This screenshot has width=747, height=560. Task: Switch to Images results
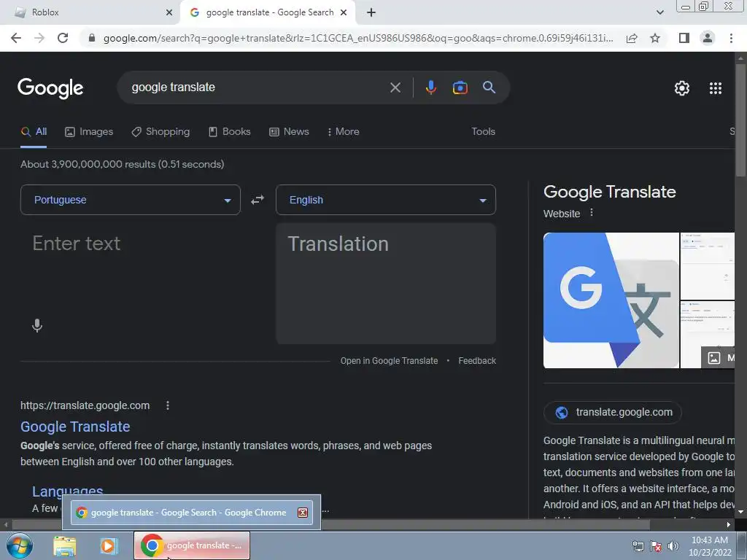click(89, 131)
